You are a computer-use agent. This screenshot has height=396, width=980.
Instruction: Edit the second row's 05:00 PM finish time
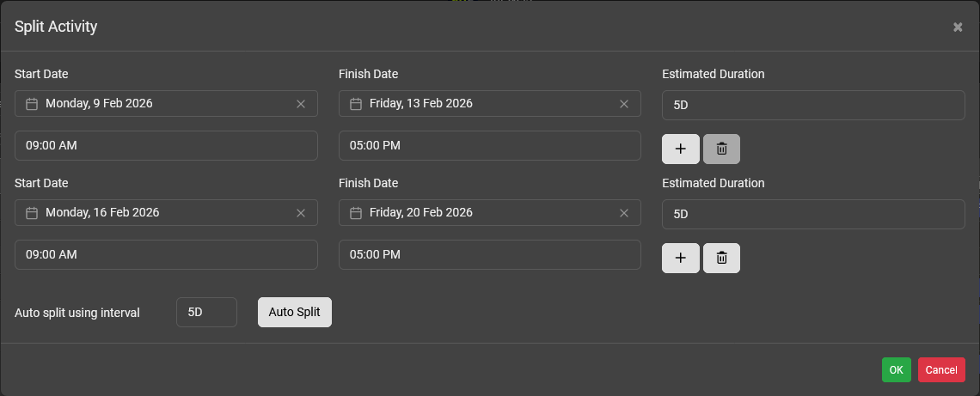pos(489,255)
